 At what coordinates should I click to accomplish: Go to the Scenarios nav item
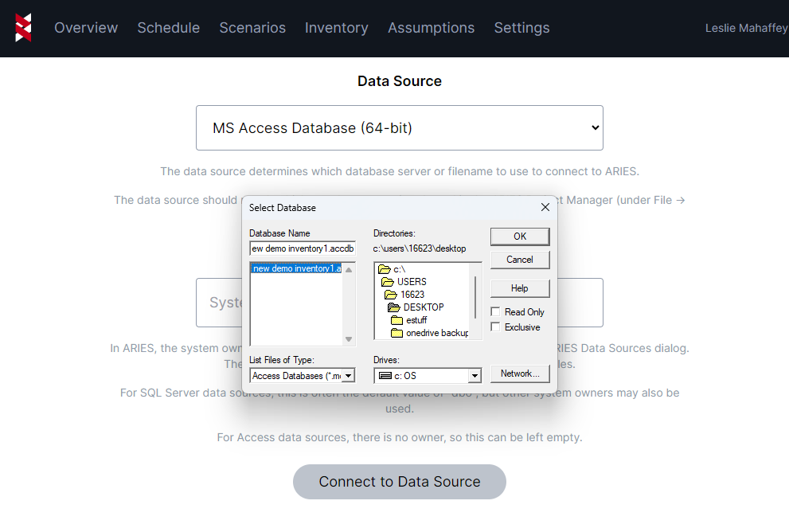252,28
